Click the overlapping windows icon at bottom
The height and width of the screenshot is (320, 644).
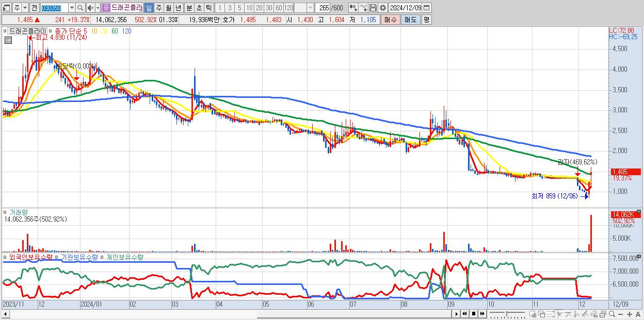(x=542, y=314)
